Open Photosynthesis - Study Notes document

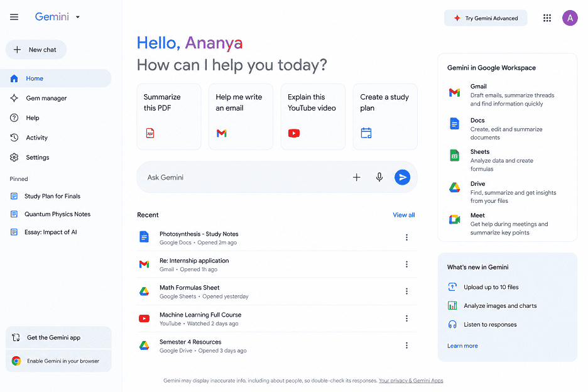coord(277,237)
